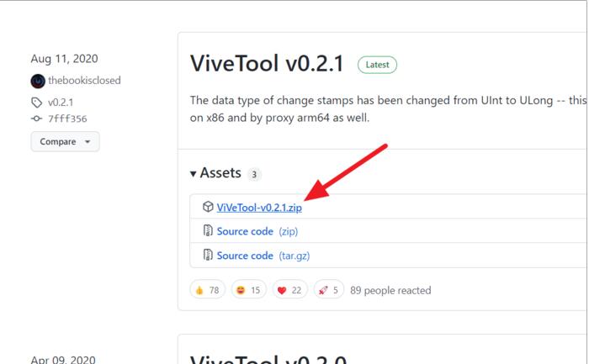Click the Apr 09, 2020 release date
Screen dimensions: 589x364
pos(63,359)
